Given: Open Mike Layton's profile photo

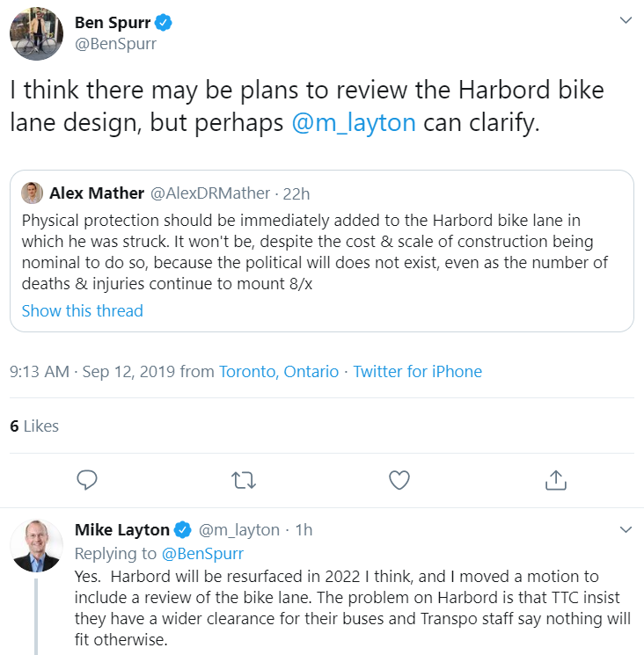Looking at the screenshot, I should pos(36,546).
